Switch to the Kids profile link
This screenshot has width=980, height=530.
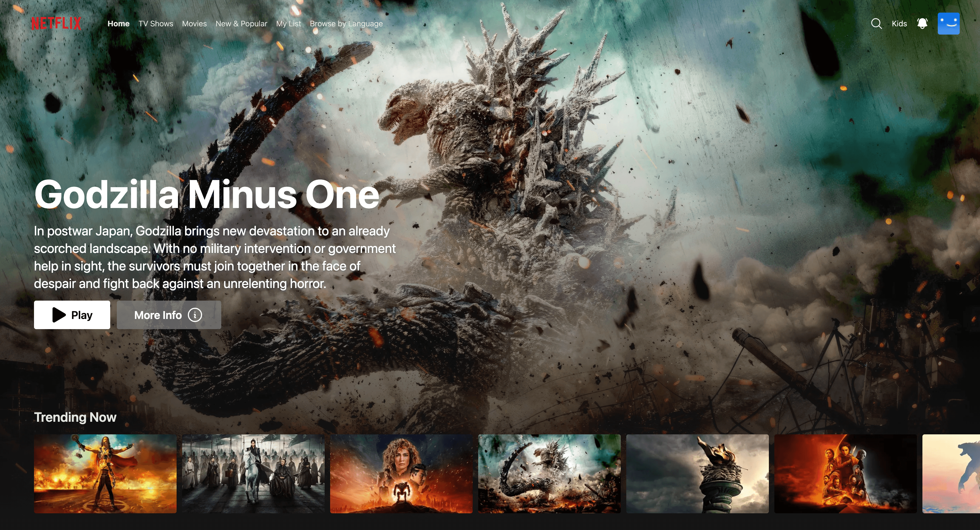(899, 24)
